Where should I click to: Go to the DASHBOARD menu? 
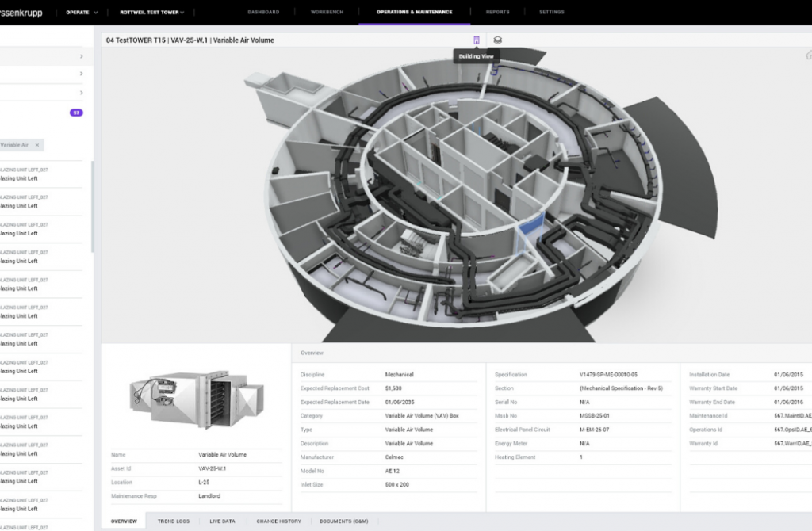263,12
